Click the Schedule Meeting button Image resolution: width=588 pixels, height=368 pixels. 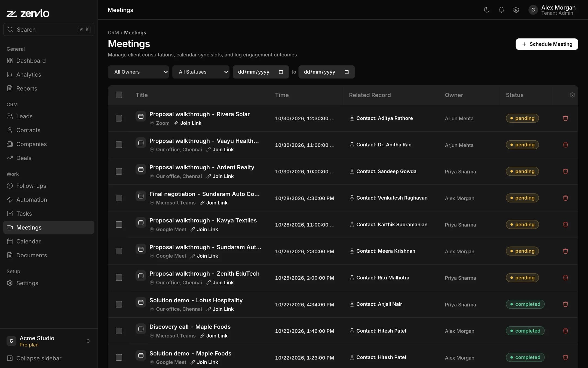547,44
